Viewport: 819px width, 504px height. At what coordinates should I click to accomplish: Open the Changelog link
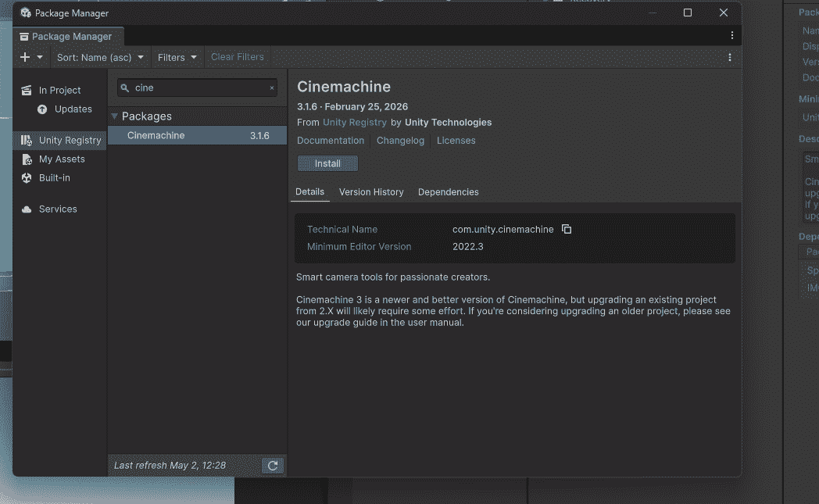[400, 141]
